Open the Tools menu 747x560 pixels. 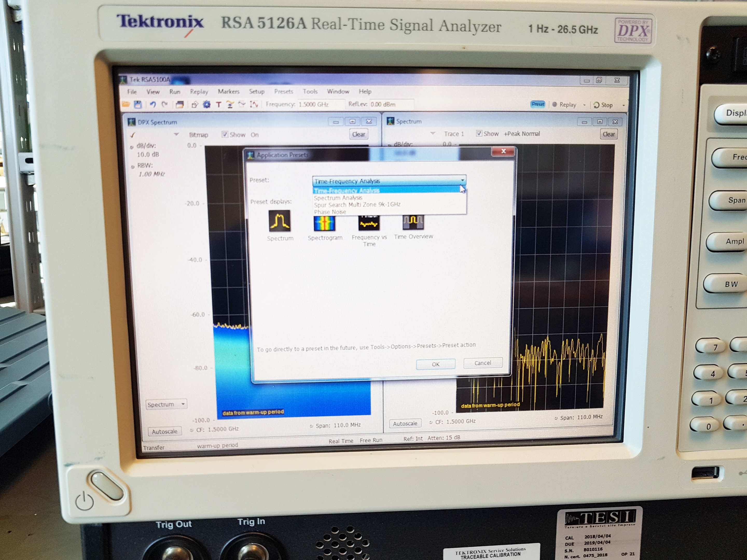click(310, 92)
